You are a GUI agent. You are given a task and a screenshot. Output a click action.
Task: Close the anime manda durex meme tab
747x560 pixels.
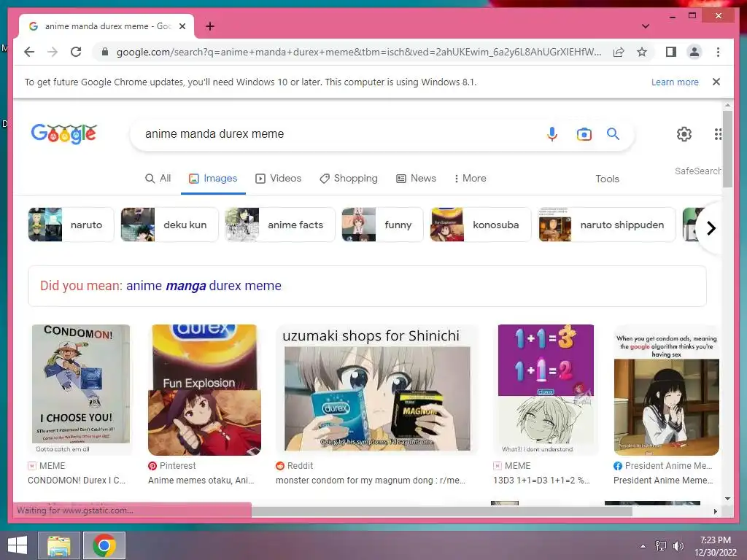point(182,26)
